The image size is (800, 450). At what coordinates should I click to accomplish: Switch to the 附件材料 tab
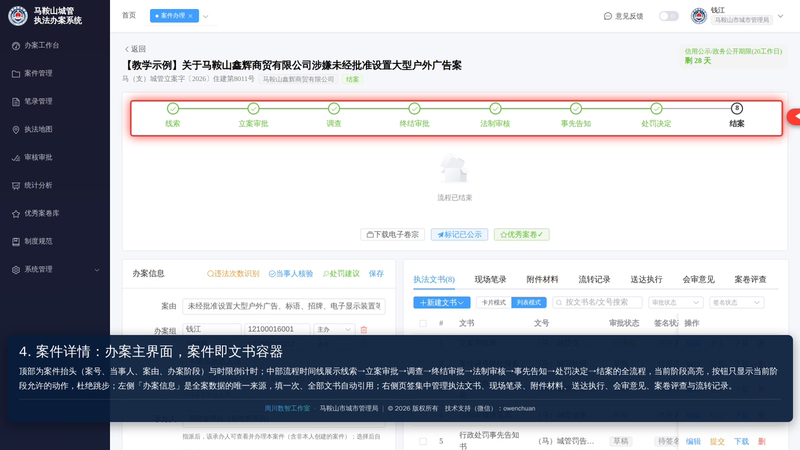pos(542,280)
